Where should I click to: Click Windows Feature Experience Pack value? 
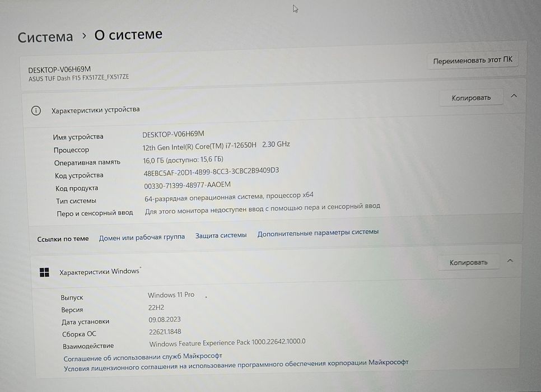click(x=227, y=343)
